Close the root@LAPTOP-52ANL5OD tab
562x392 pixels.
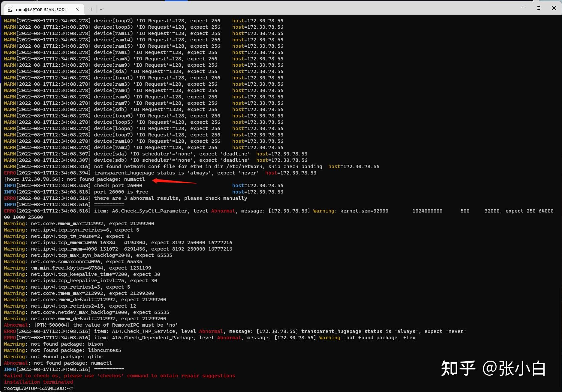coord(77,9)
